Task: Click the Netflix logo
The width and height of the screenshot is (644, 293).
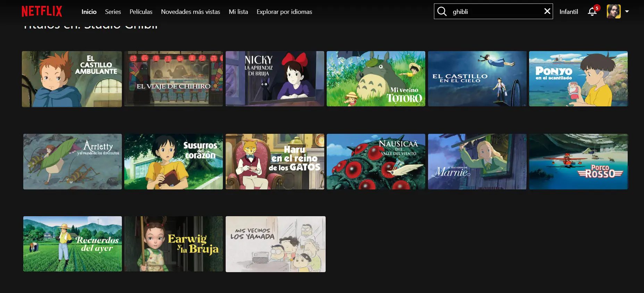Action: 42,11
